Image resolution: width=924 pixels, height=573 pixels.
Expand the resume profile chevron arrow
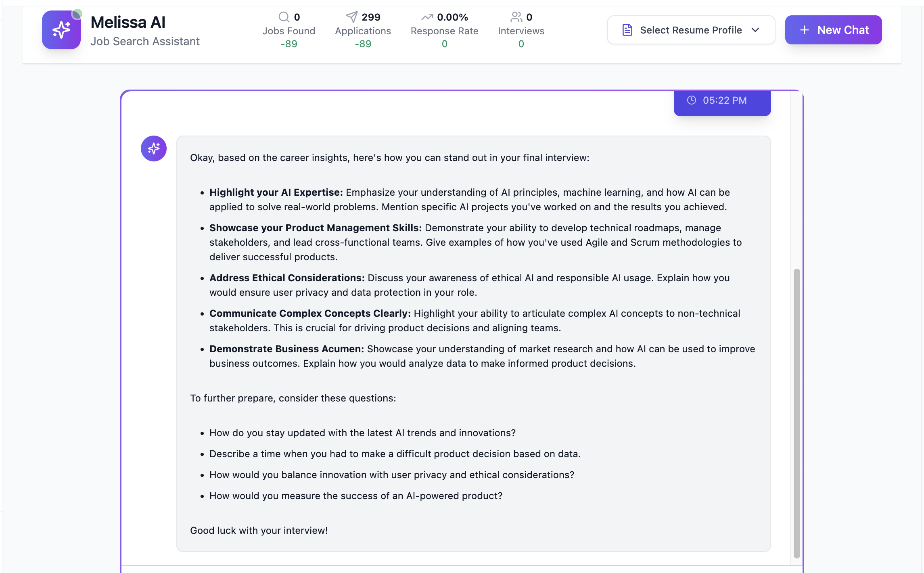pyautogui.click(x=755, y=30)
